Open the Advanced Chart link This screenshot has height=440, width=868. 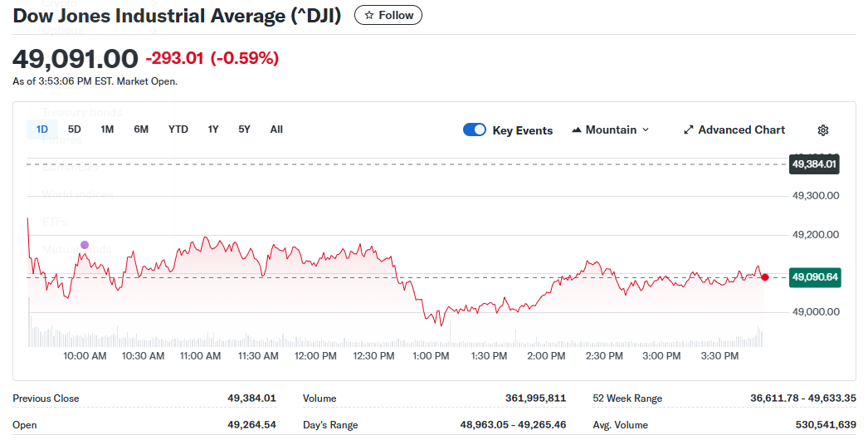click(x=734, y=130)
